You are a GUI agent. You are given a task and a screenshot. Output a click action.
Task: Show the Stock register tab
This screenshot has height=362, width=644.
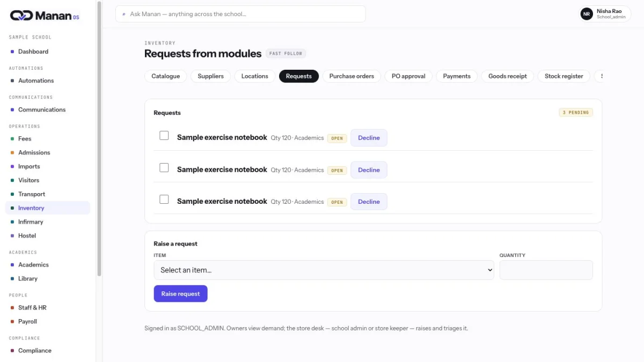click(x=564, y=76)
